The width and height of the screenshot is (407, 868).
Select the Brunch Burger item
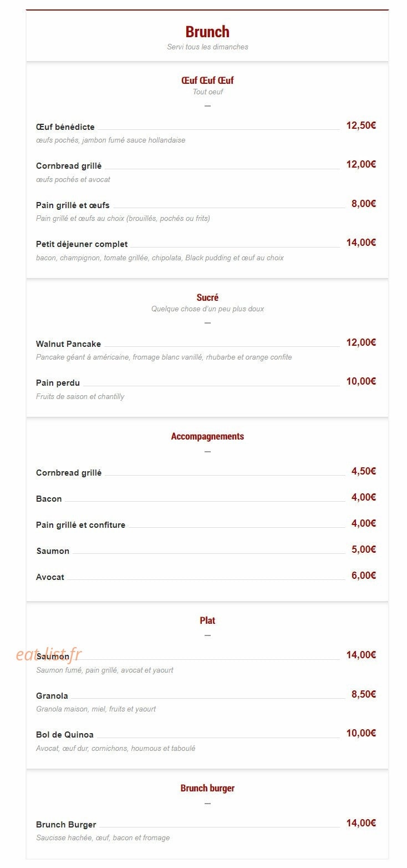coord(66,825)
